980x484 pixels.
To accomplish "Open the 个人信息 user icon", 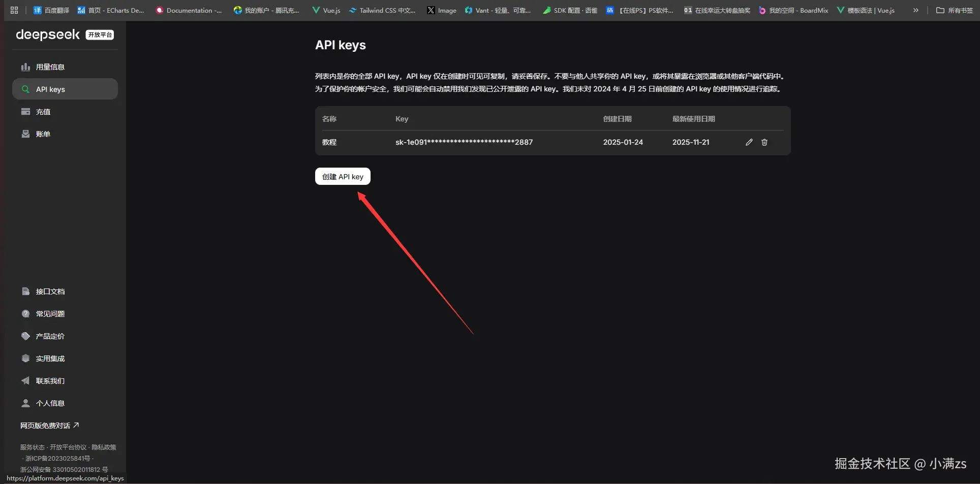I will click(x=25, y=403).
